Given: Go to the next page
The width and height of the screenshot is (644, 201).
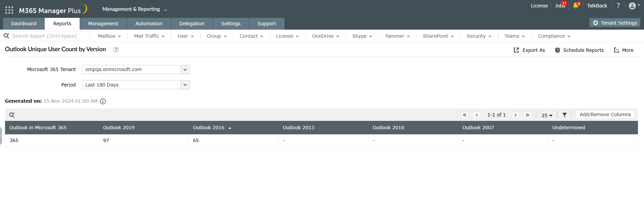Looking at the screenshot, I should 516,115.
